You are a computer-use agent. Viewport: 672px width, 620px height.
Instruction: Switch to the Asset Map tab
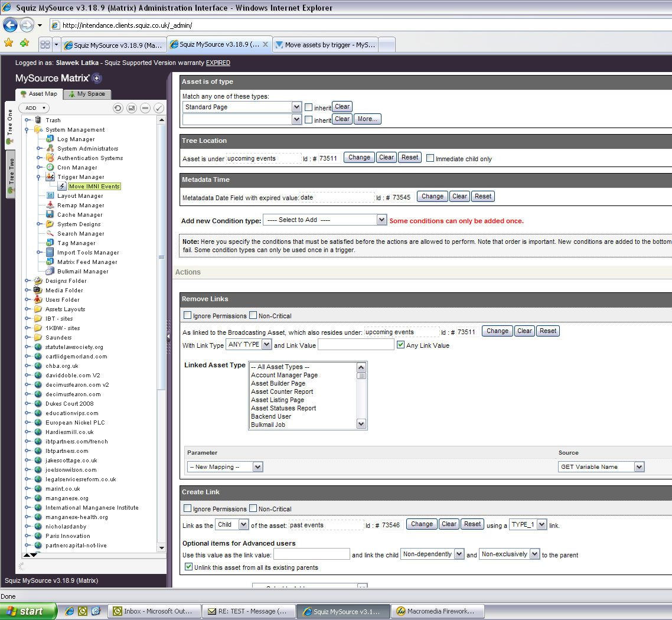coord(39,94)
